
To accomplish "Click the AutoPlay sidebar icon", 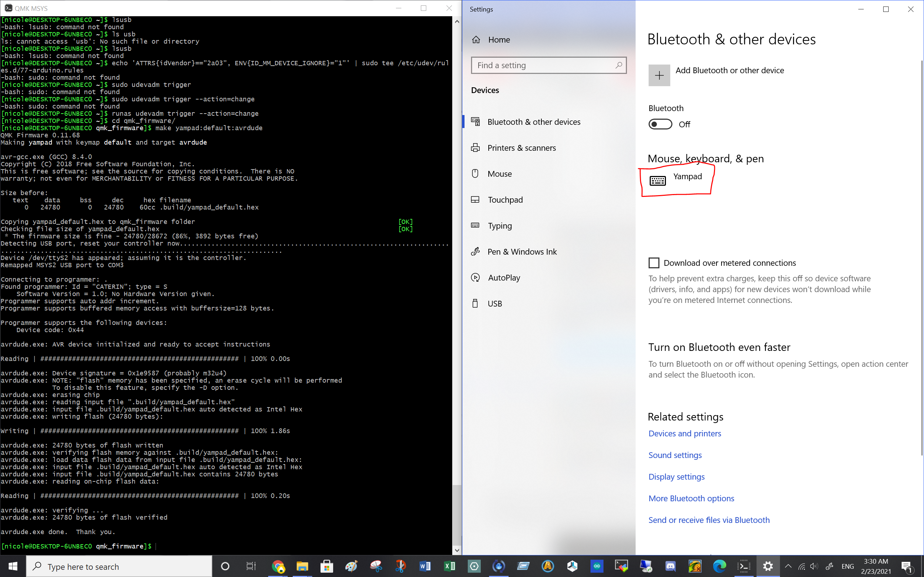I will 475,277.
